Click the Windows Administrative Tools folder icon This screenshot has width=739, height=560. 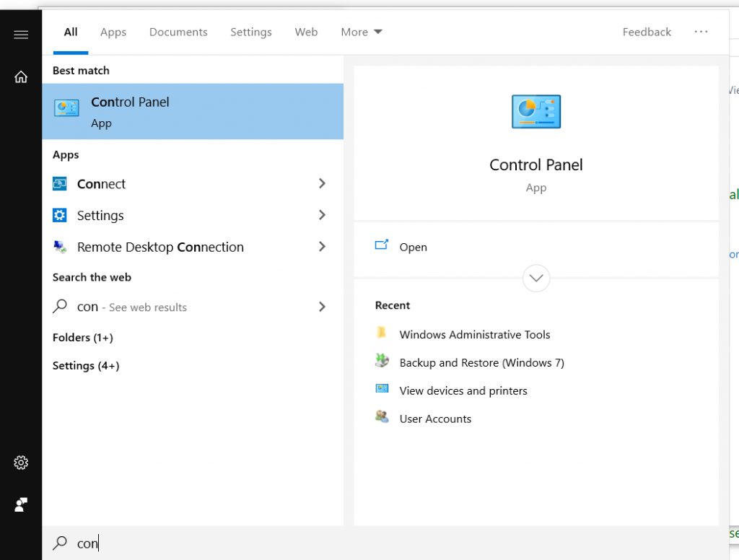tap(382, 333)
